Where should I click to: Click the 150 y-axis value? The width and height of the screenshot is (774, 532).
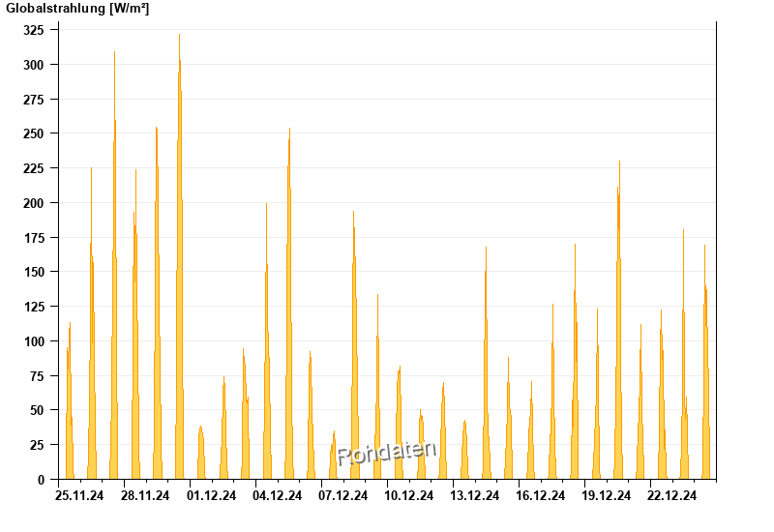pyautogui.click(x=34, y=272)
